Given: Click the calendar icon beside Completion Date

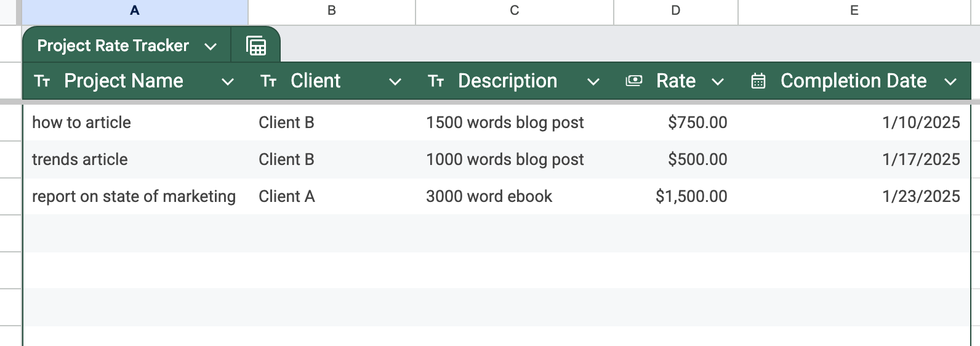Looking at the screenshot, I should coord(758,81).
